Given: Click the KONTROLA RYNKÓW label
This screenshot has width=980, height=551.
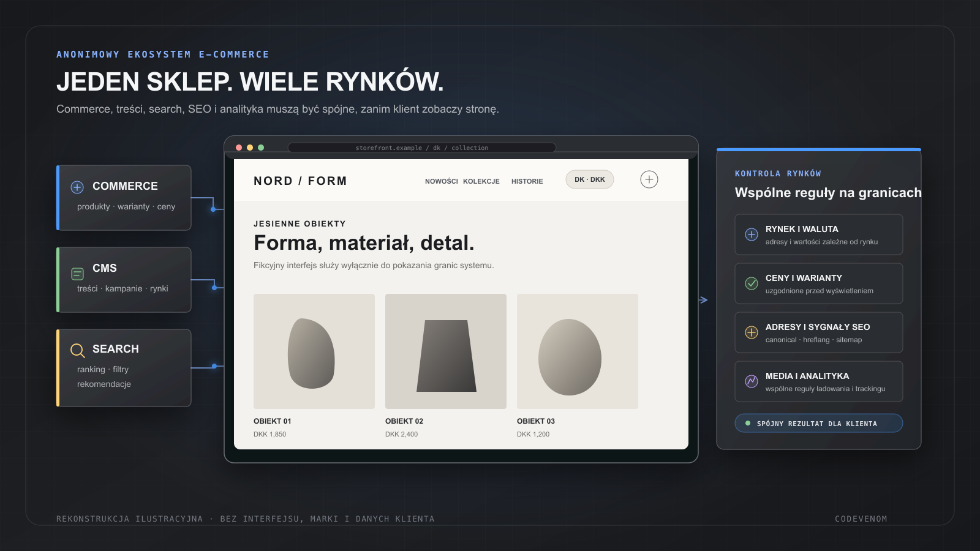Looking at the screenshot, I should pos(778,174).
